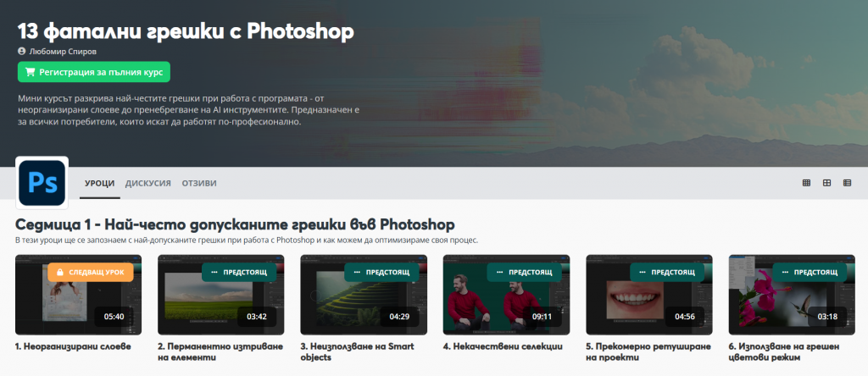Open lesson title 1. Неорганизирани слоеве
Image resolution: width=868 pixels, height=376 pixels.
(73, 346)
